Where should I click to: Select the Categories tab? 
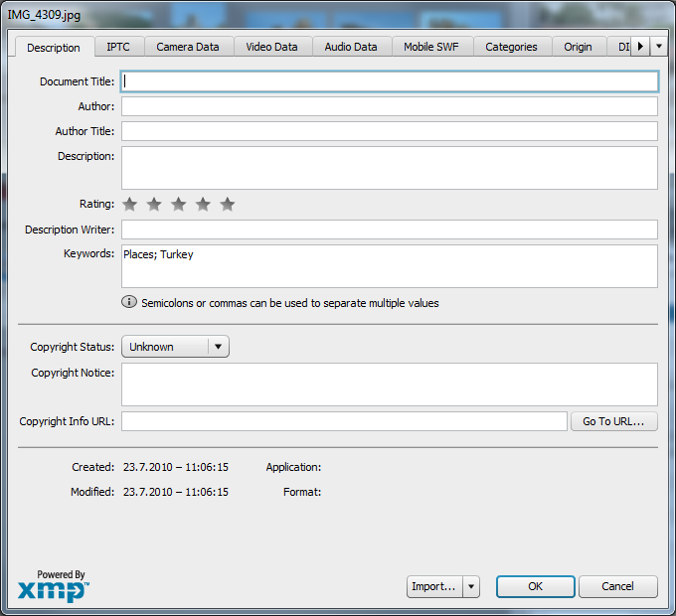pos(511,47)
